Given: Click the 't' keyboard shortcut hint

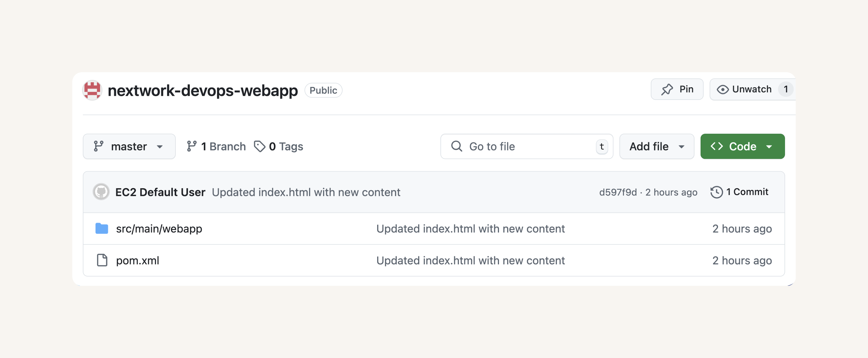Looking at the screenshot, I should coord(602,147).
